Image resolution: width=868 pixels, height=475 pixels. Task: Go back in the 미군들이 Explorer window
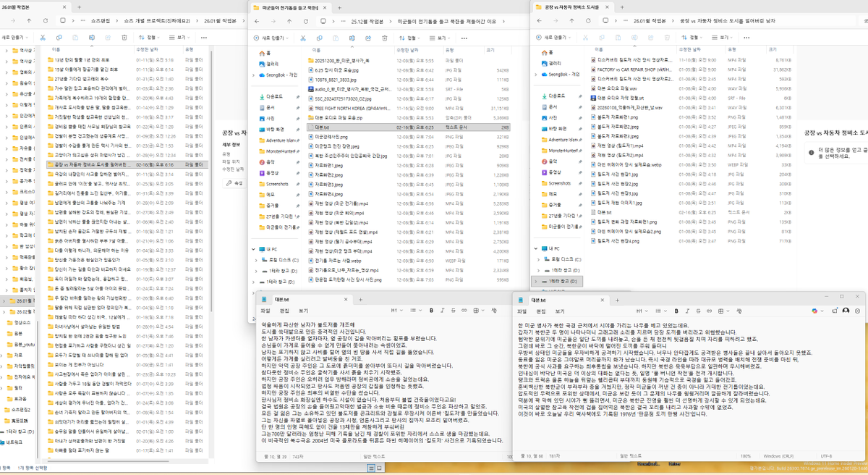[258, 21]
